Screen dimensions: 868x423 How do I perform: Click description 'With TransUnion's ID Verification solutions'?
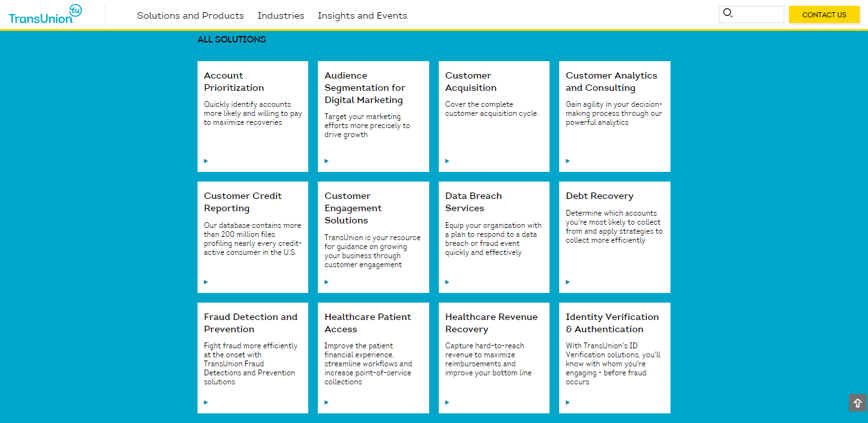point(613,364)
